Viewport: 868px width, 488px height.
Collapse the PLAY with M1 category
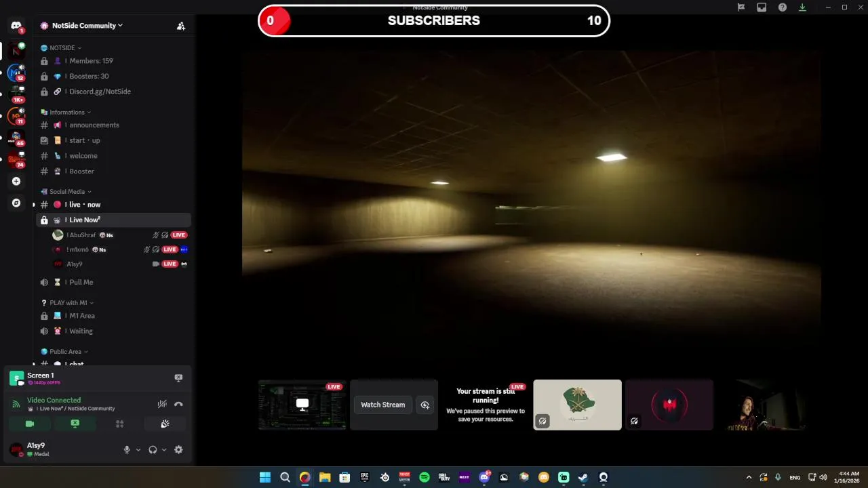[x=67, y=303]
